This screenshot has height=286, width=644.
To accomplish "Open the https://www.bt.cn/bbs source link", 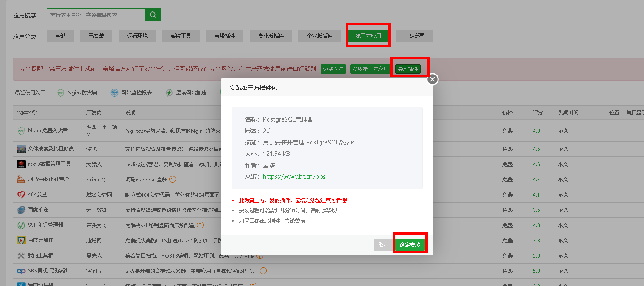I will tap(294, 177).
